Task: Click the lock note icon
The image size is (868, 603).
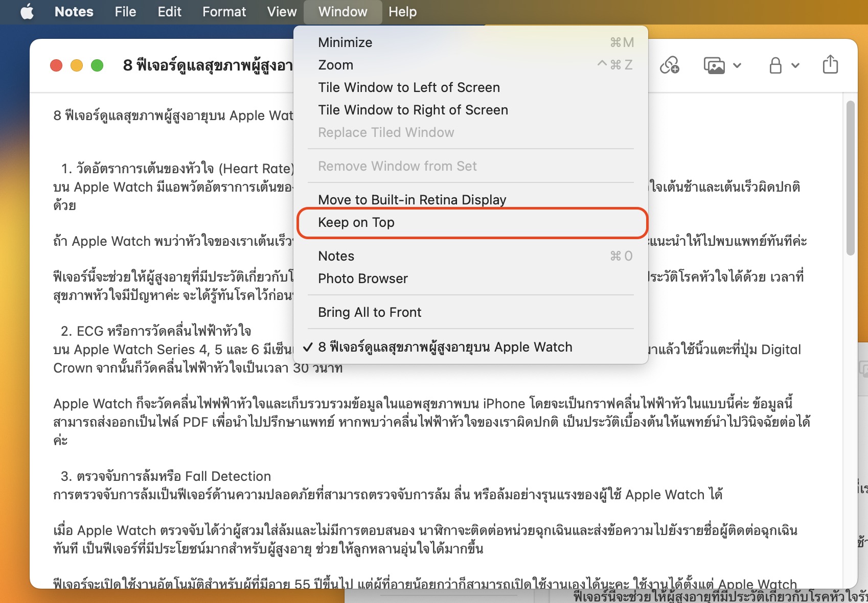Action: 775,65
